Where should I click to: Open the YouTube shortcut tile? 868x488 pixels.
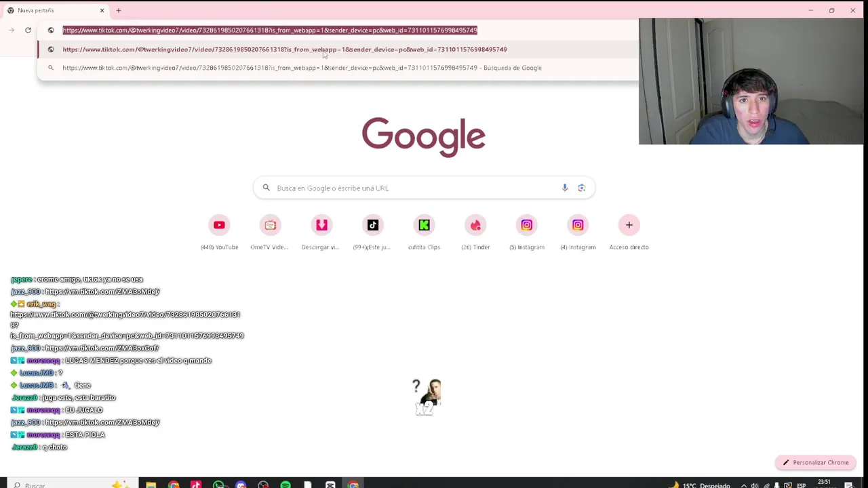tap(219, 232)
